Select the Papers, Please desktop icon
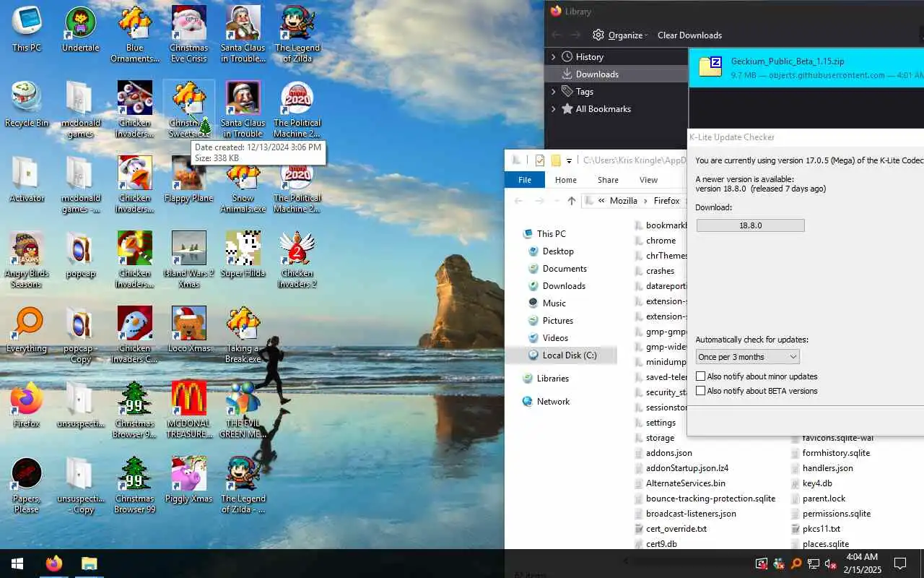924x578 pixels. pos(27,486)
